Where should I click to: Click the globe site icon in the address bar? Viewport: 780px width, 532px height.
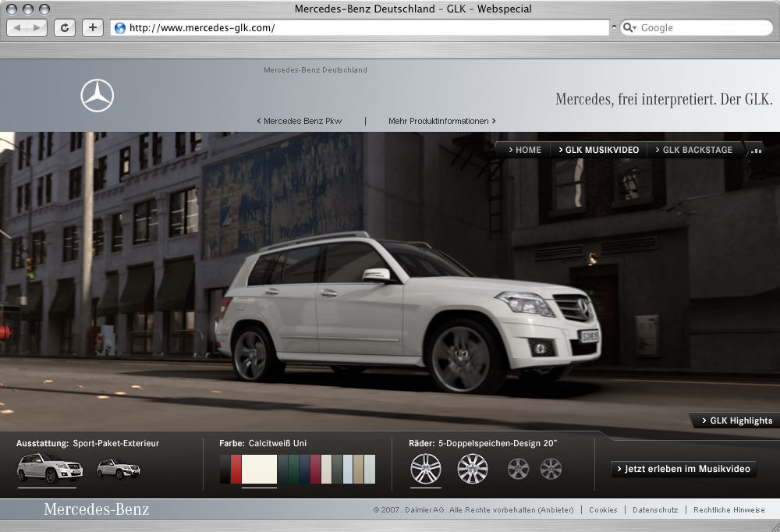pyautogui.click(x=120, y=28)
